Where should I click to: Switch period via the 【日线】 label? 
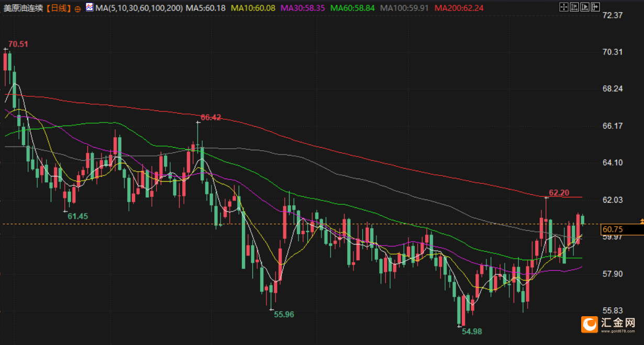point(59,8)
